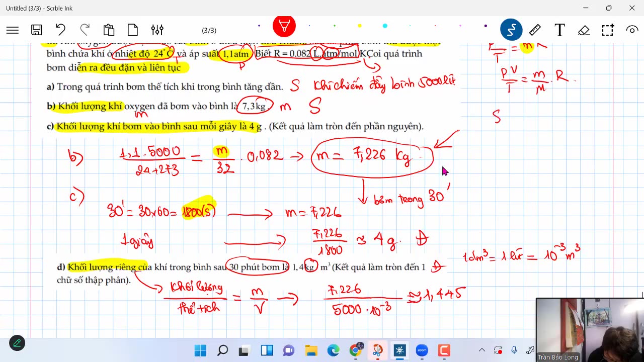Launch the Chat app from taskbar
This screenshot has height=362, width=644.
pyautogui.click(x=289, y=350)
